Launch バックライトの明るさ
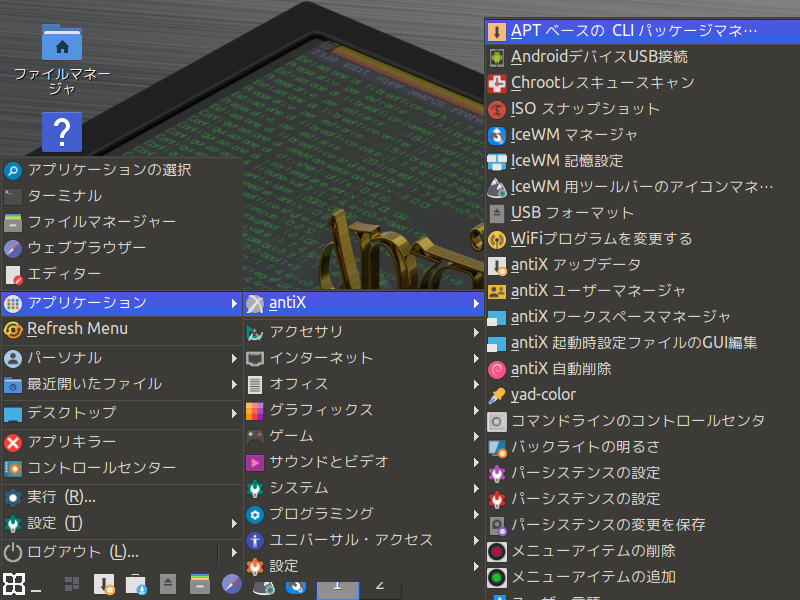800x600 pixels. [643, 447]
